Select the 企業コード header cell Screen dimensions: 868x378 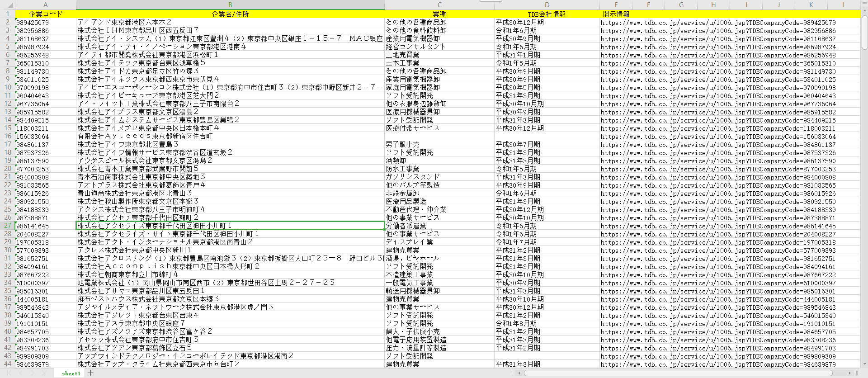pos(46,14)
